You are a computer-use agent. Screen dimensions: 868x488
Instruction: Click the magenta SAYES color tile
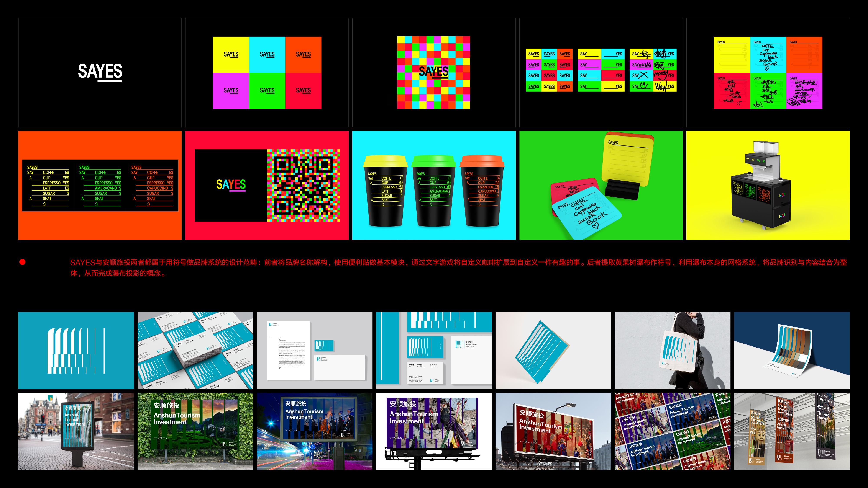click(x=231, y=91)
